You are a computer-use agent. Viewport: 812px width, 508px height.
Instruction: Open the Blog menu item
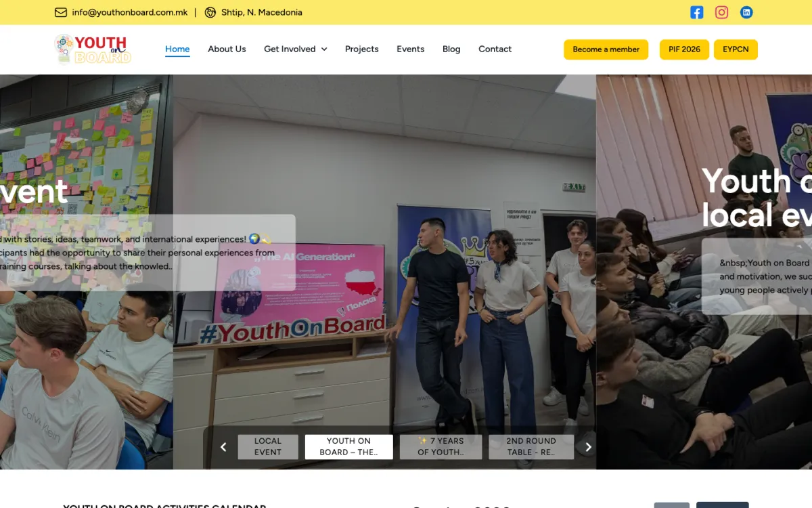click(451, 49)
